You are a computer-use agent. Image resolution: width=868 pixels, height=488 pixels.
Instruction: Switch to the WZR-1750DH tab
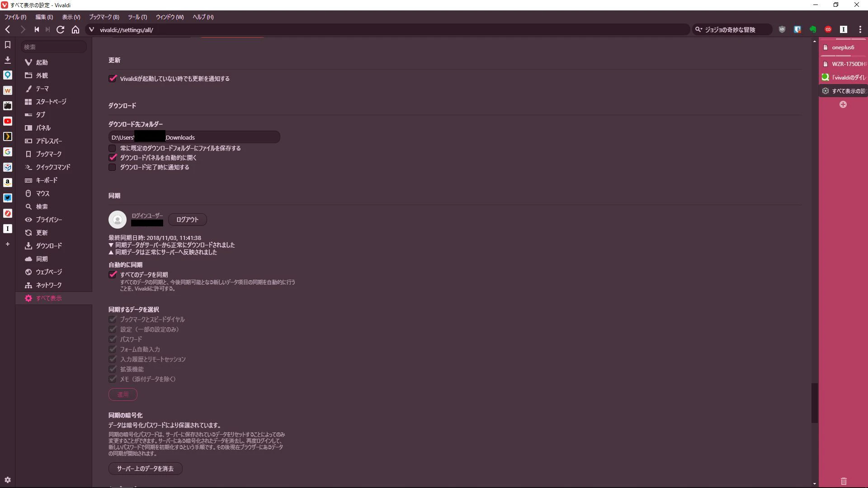(843, 64)
